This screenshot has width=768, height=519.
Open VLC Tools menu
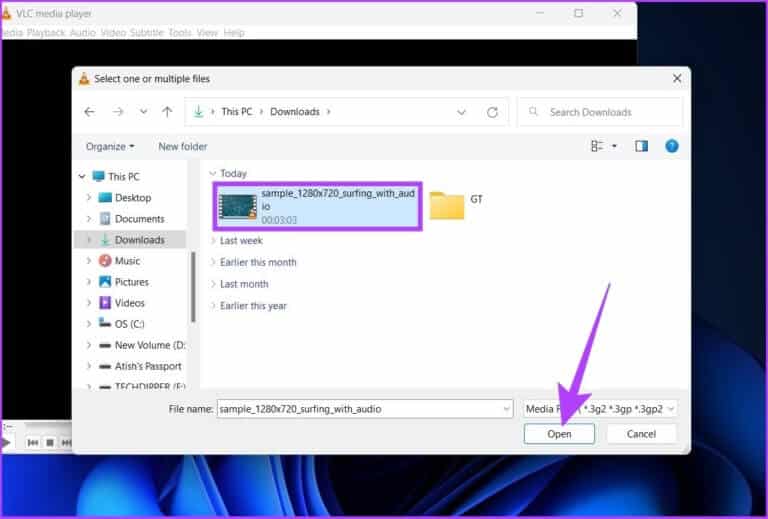tap(180, 33)
